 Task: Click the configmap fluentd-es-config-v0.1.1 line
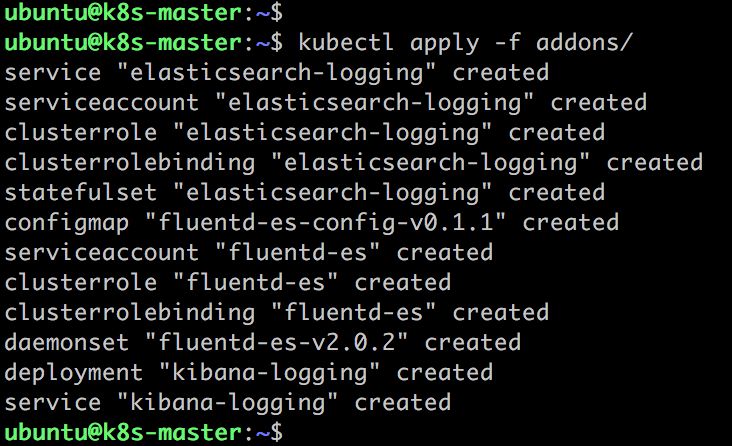pos(312,223)
